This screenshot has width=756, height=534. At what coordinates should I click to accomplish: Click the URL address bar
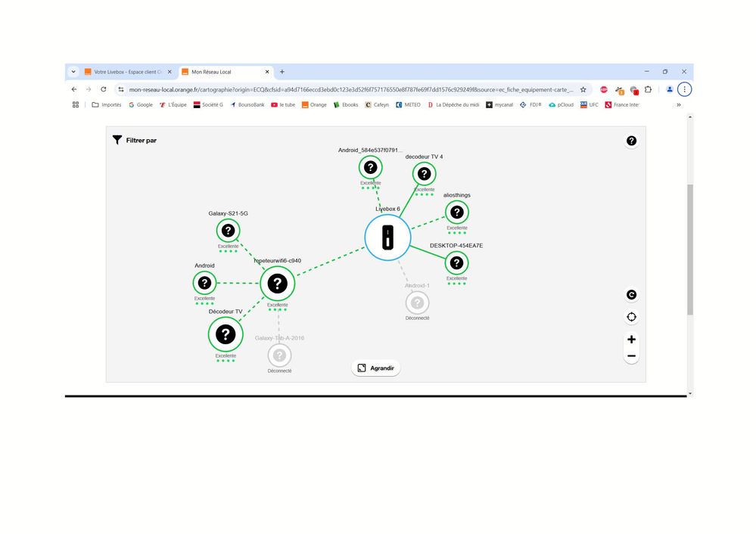pos(348,89)
